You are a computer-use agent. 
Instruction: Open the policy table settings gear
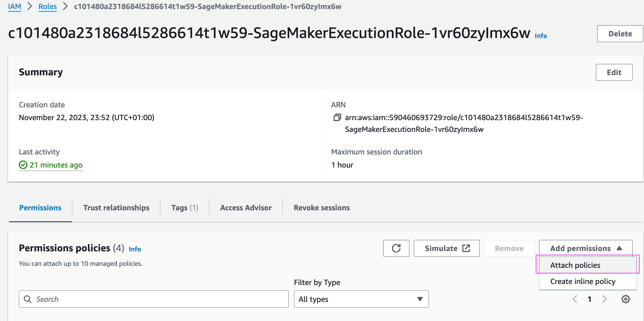click(626, 299)
